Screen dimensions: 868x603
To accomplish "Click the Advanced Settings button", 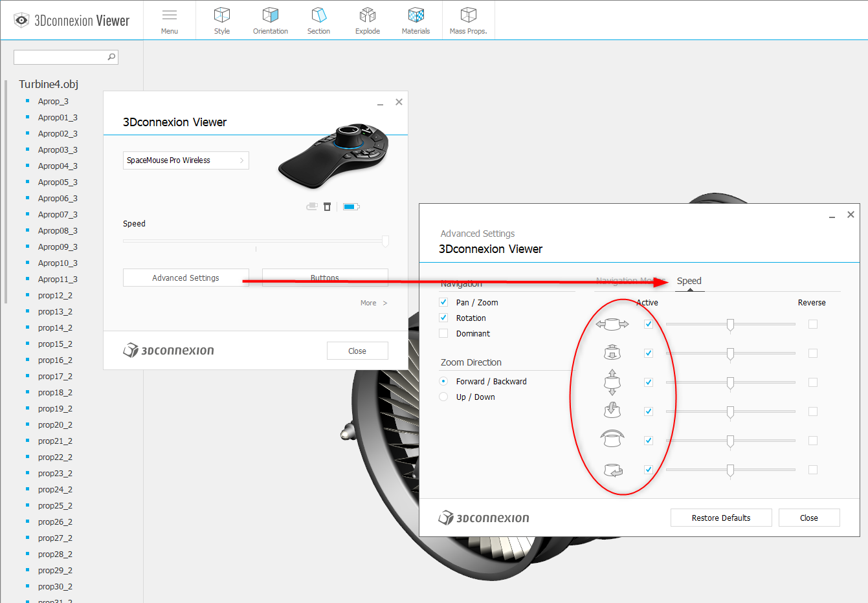I will (186, 278).
